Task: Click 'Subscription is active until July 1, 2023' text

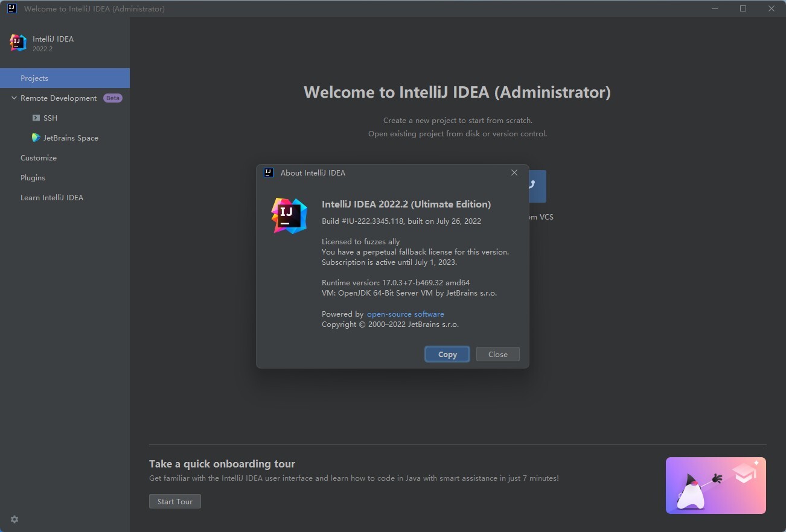Action: 389,262
